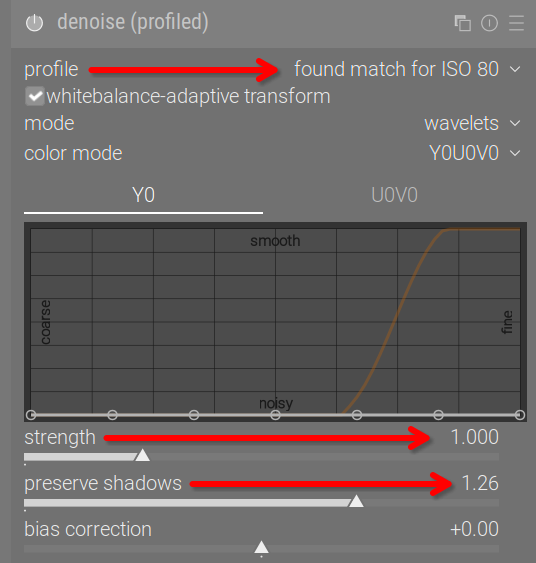Image resolution: width=536 pixels, height=563 pixels.
Task: Click the strength slider handle
Action: click(143, 455)
